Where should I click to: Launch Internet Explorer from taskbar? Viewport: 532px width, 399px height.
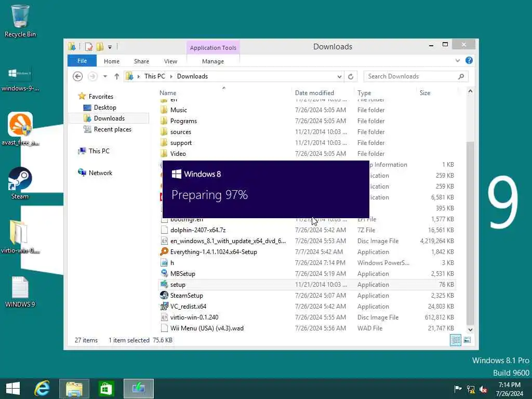pyautogui.click(x=42, y=389)
